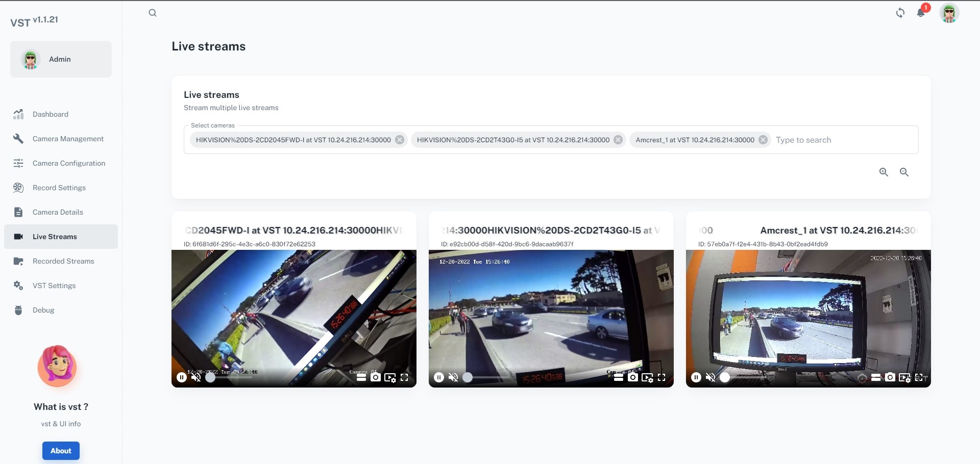The height and width of the screenshot is (464, 980).
Task: Switch to Camera Configuration in the sidebar
Action: click(69, 163)
